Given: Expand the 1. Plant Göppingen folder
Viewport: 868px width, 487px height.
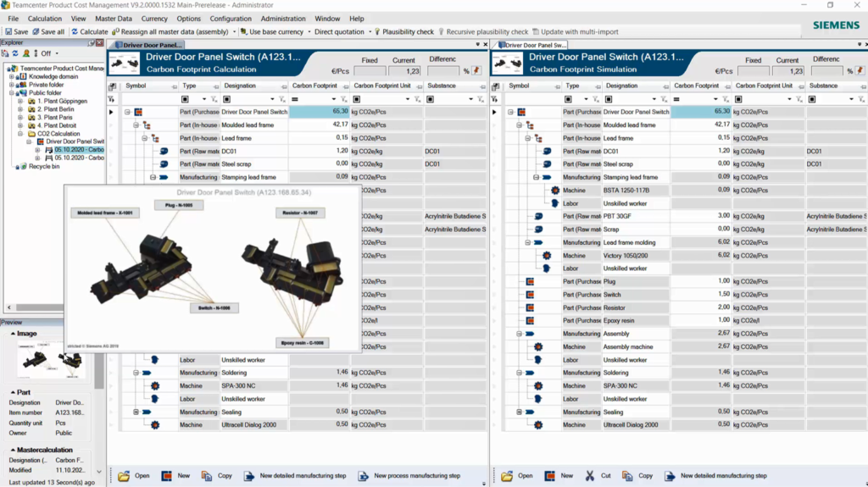Looking at the screenshot, I should 20,102.
